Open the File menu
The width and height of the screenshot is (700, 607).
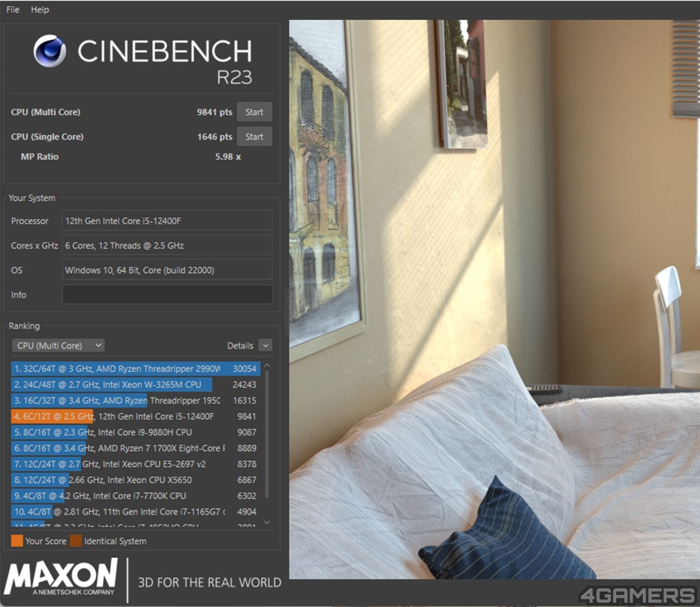(x=13, y=9)
